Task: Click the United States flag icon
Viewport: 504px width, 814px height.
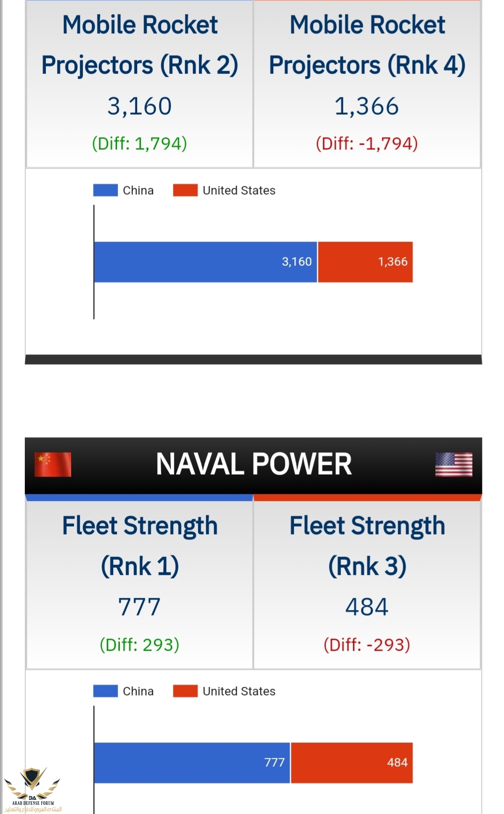Action: tap(453, 464)
